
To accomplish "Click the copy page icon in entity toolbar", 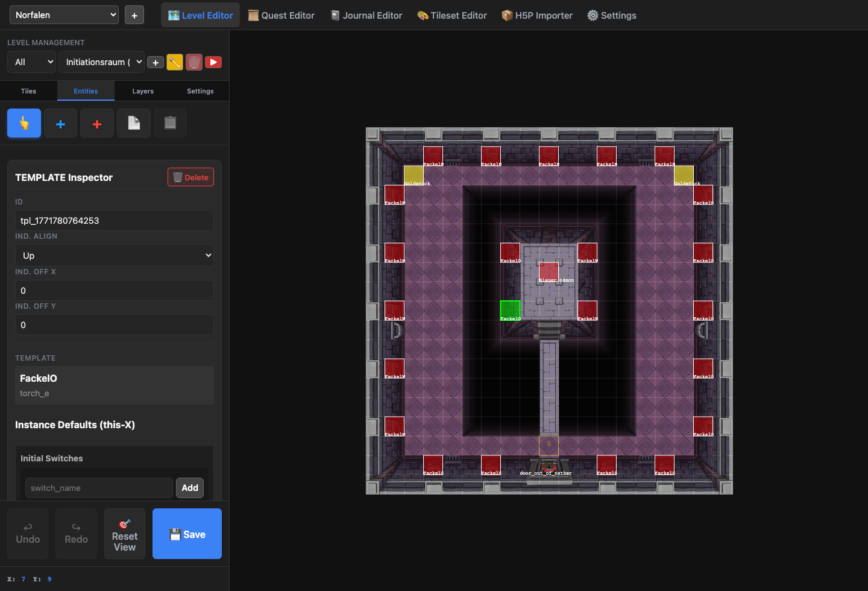I will coord(133,123).
